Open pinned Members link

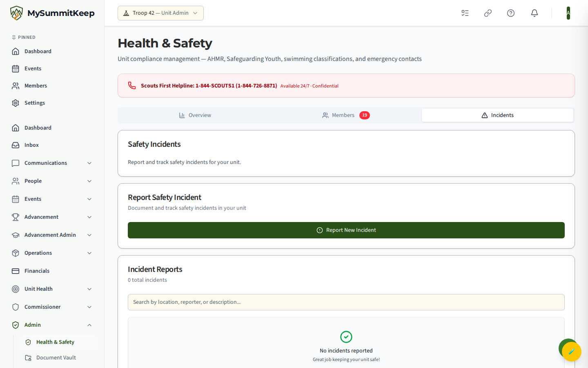click(52, 86)
